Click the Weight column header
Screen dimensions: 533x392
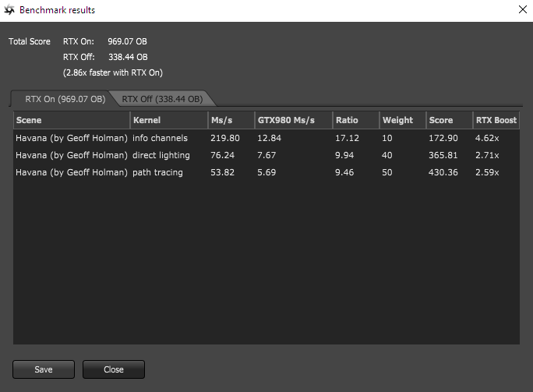pyautogui.click(x=403, y=120)
